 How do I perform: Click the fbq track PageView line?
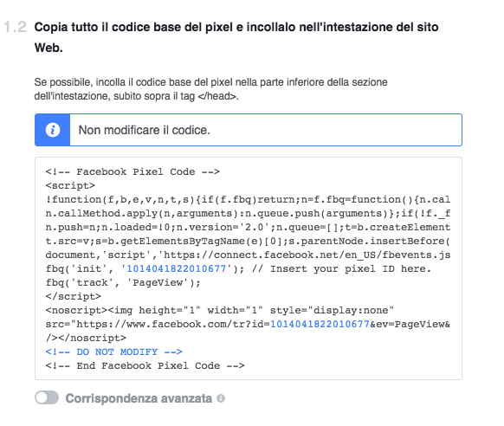123,283
